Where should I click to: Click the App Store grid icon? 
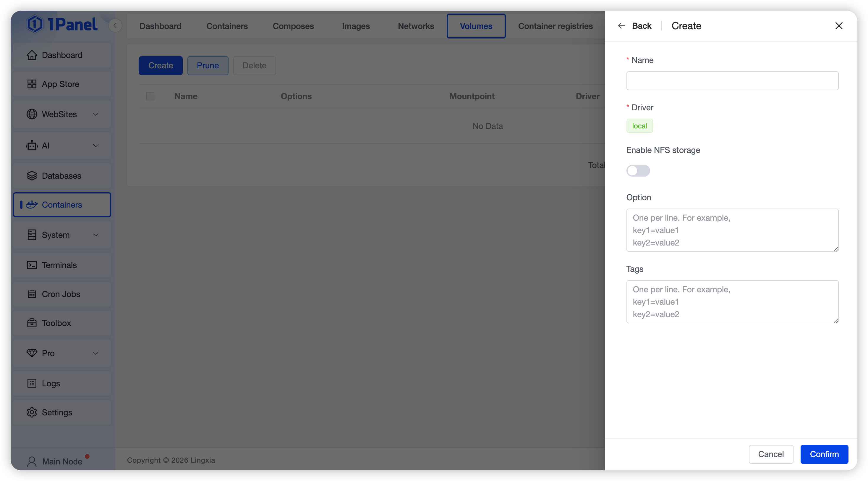point(32,84)
